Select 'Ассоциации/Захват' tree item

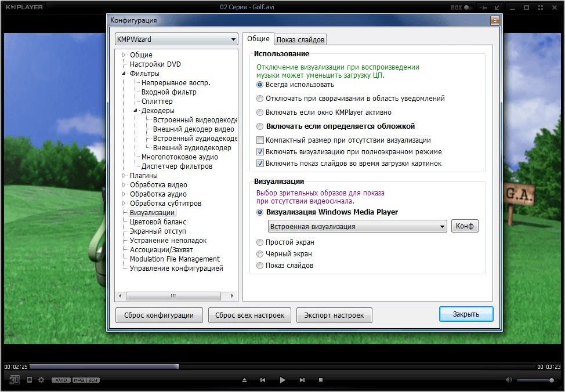pyautogui.click(x=161, y=250)
